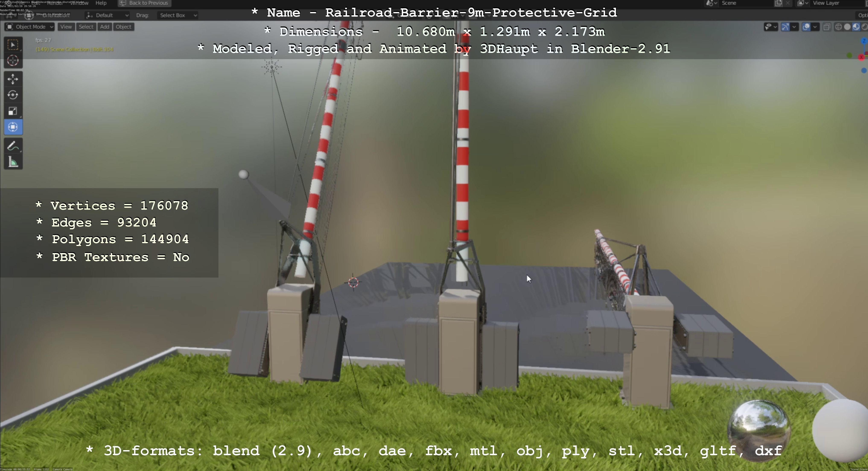Delete the scene with the X icon
The image size is (868, 471).
click(788, 3)
